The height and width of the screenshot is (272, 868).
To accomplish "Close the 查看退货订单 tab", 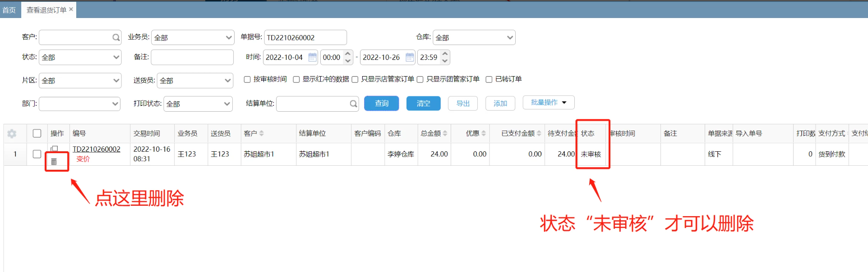I will [x=71, y=9].
